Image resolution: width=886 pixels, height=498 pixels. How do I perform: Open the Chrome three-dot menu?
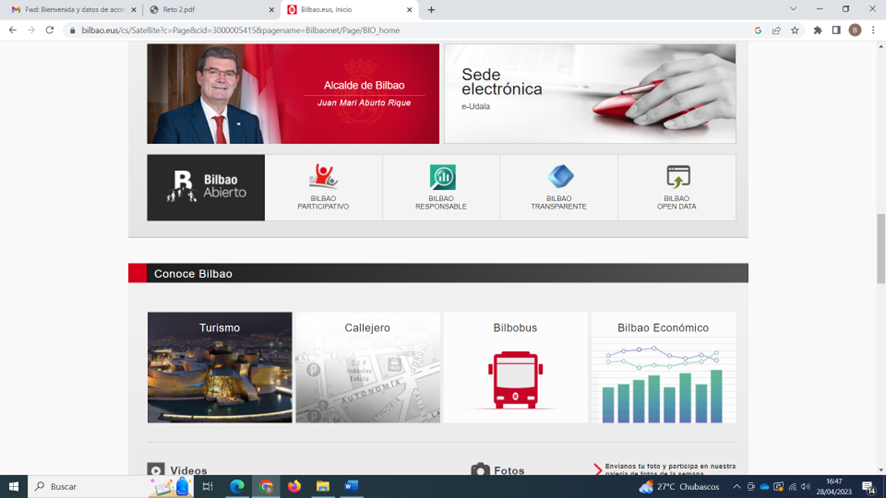(873, 31)
